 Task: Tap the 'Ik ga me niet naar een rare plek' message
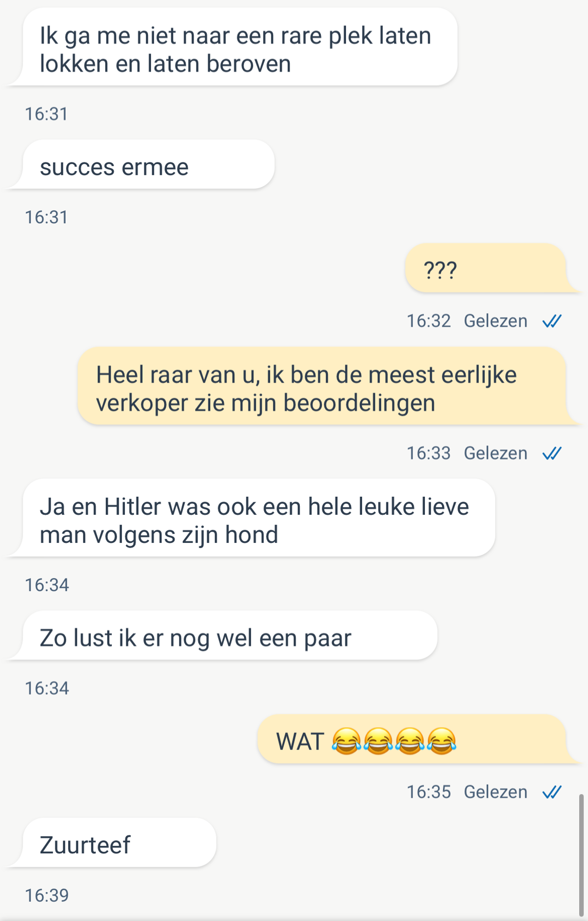click(232, 47)
